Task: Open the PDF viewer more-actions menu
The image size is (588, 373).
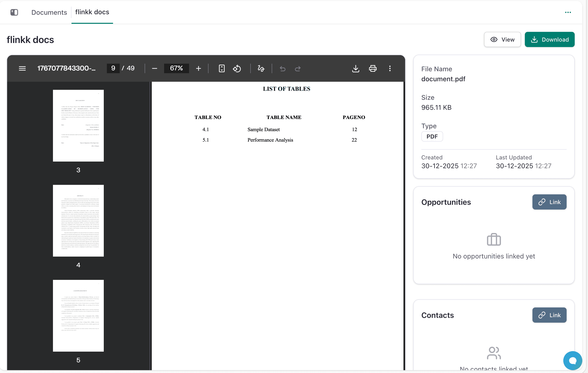Action: [x=390, y=68]
